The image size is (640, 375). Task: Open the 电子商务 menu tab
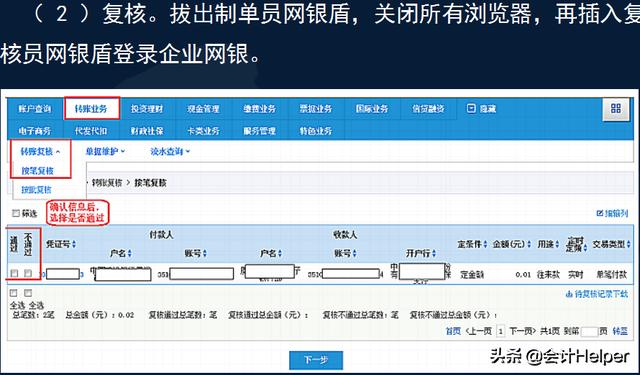pyautogui.click(x=35, y=131)
